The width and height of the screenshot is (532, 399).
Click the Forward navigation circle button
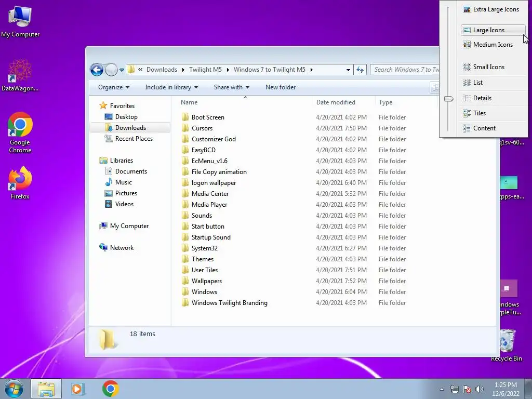(x=111, y=70)
